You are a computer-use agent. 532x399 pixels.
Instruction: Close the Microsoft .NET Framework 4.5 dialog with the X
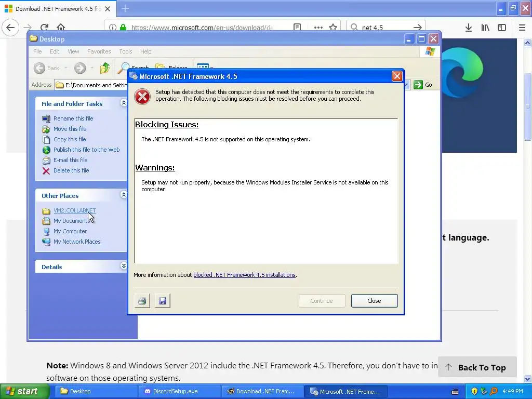click(396, 76)
